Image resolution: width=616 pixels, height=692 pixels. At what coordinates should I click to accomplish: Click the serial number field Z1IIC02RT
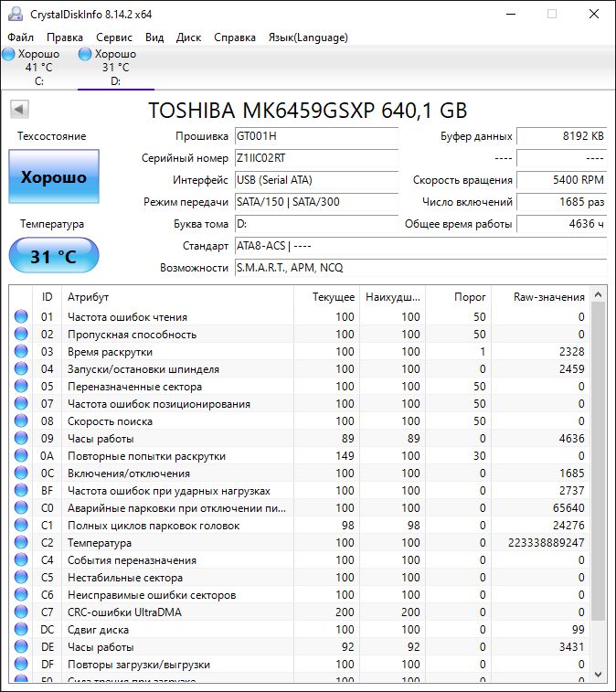pos(316,158)
